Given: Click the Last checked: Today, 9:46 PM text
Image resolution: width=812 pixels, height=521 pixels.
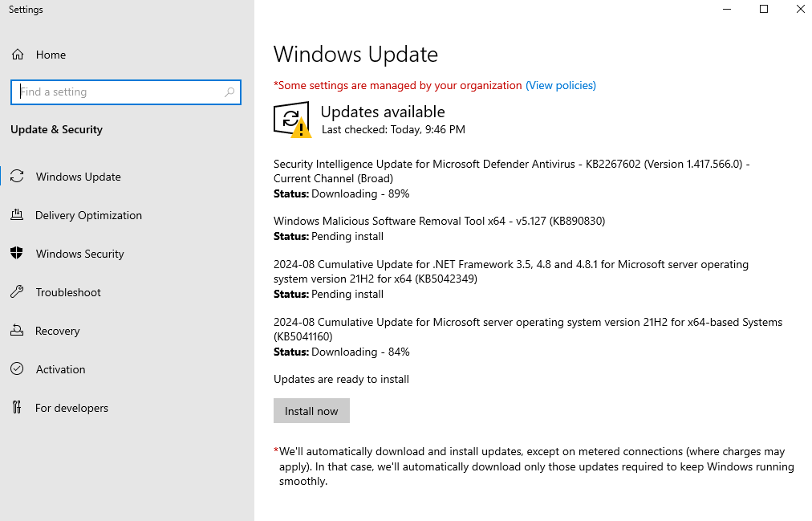Looking at the screenshot, I should tap(393, 129).
